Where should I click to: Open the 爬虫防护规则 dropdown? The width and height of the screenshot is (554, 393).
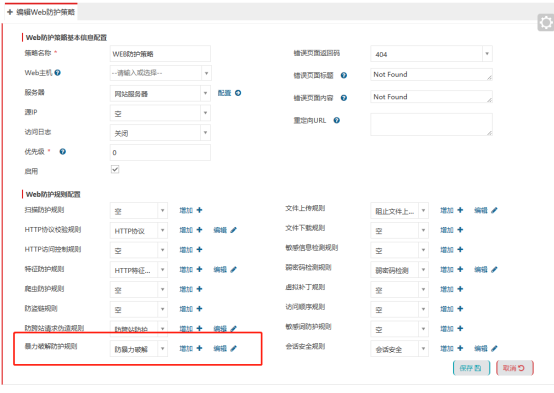coord(139,290)
